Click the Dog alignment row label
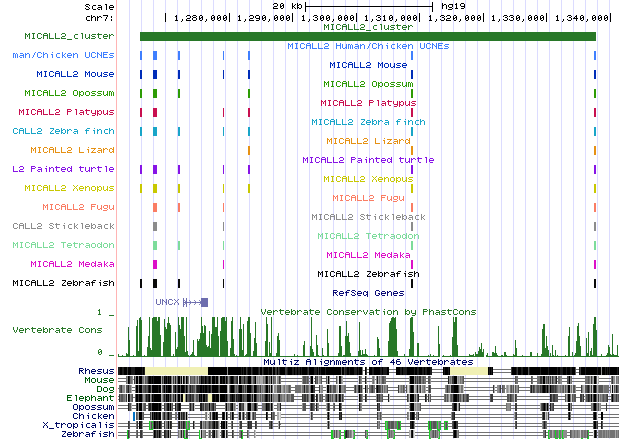The width and height of the screenshot is (620, 439). [x=103, y=389]
